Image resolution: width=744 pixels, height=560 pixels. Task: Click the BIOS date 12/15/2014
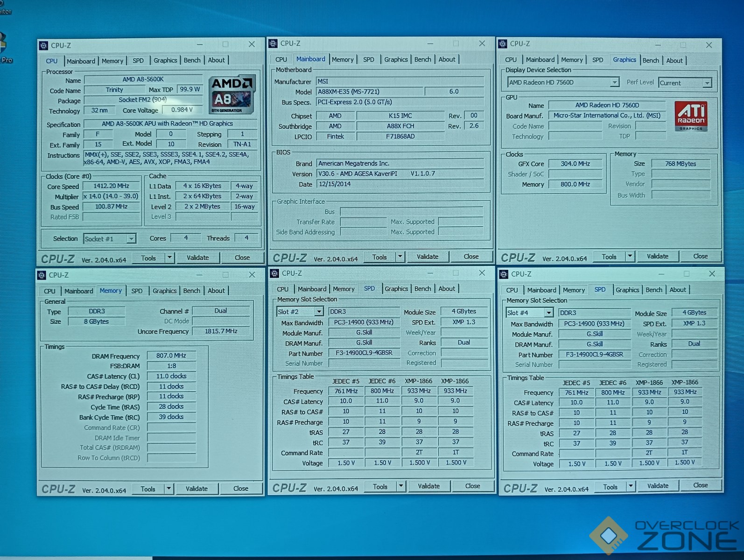(400, 184)
